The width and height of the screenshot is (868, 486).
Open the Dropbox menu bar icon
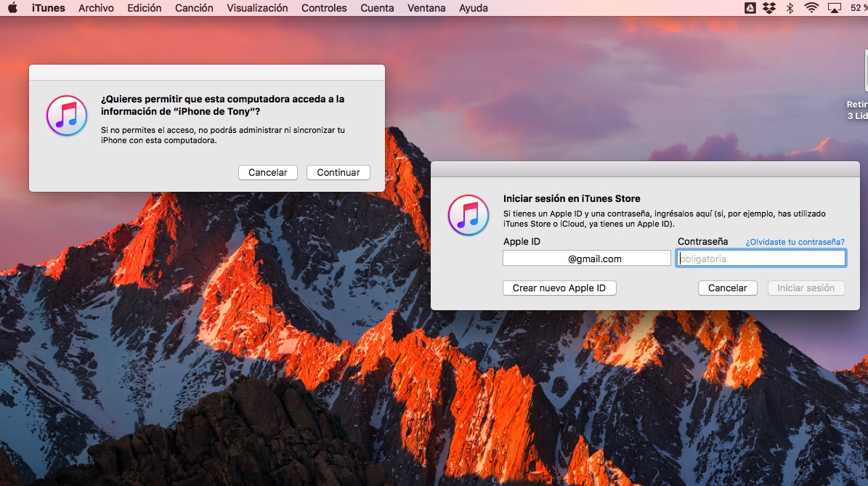768,8
